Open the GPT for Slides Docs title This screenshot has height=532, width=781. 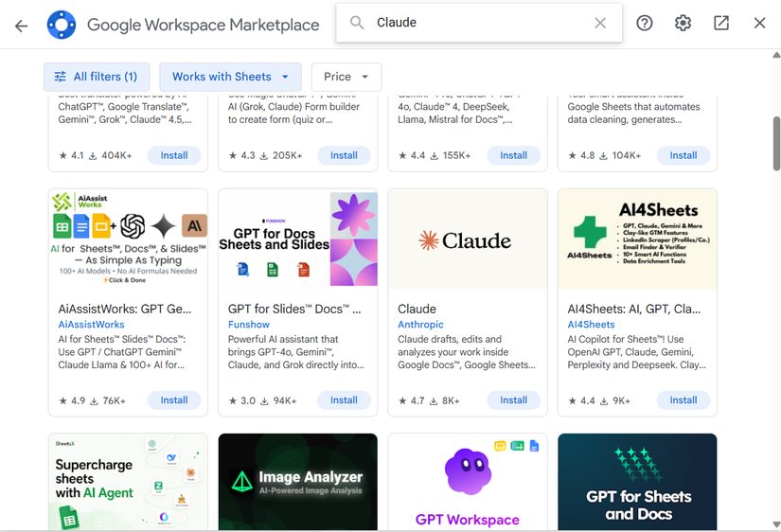[x=294, y=309]
